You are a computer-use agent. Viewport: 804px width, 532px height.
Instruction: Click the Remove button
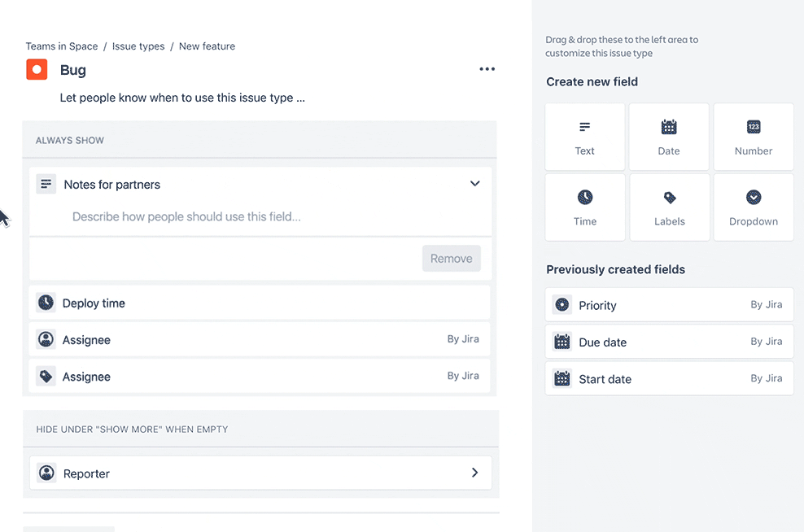[x=451, y=259]
